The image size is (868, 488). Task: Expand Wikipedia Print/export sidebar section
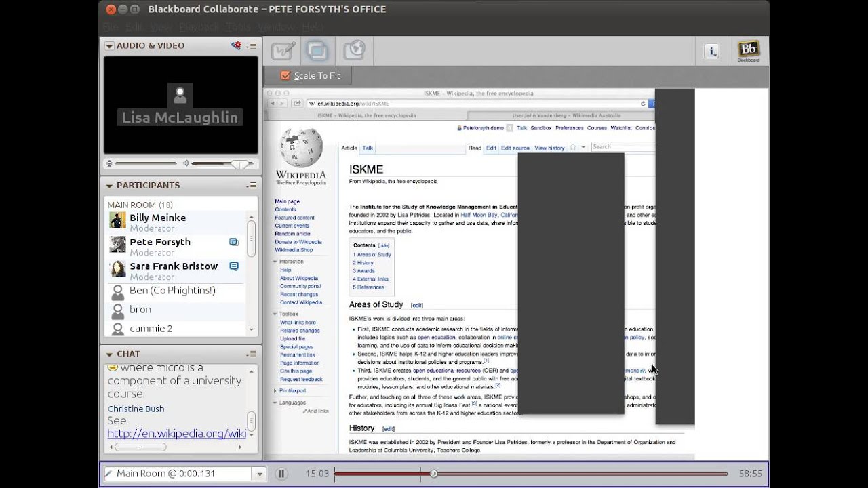[x=275, y=390]
